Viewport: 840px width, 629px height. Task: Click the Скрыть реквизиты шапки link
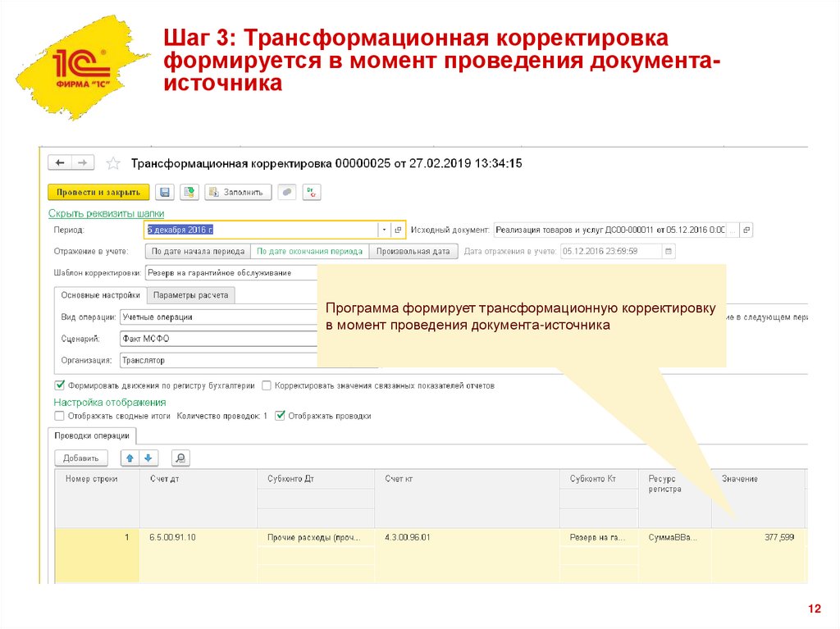coord(106,213)
